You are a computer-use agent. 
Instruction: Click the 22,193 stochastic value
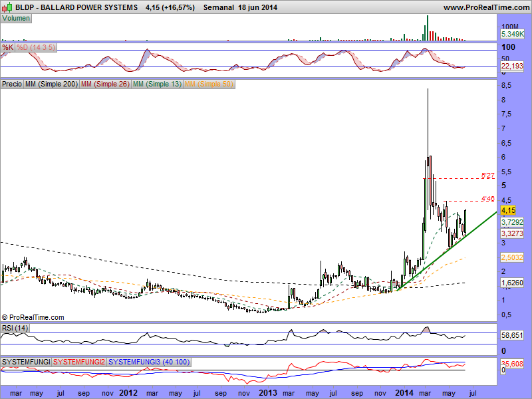(x=512, y=66)
